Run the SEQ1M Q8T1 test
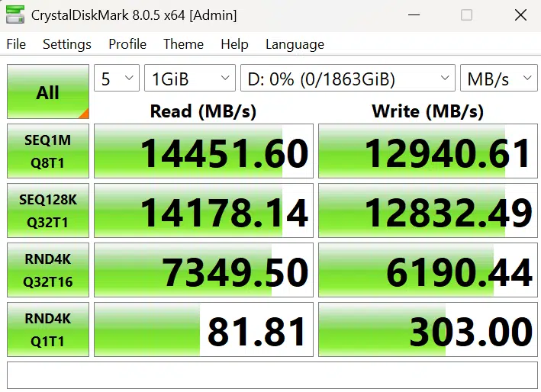The image size is (541, 392). coord(48,151)
